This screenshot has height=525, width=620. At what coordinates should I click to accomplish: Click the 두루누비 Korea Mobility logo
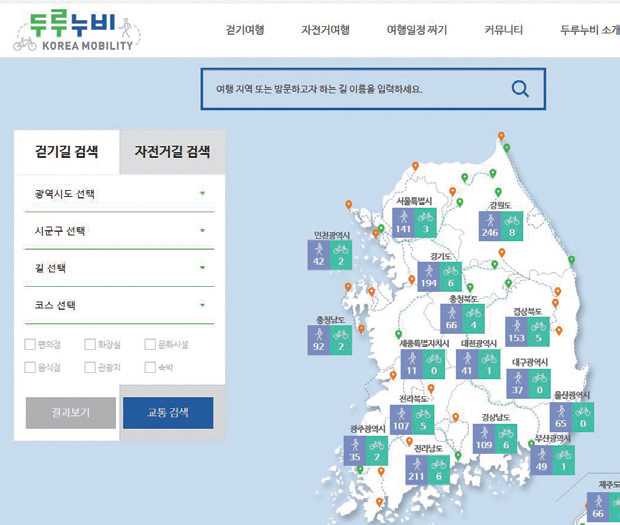pos(77,31)
